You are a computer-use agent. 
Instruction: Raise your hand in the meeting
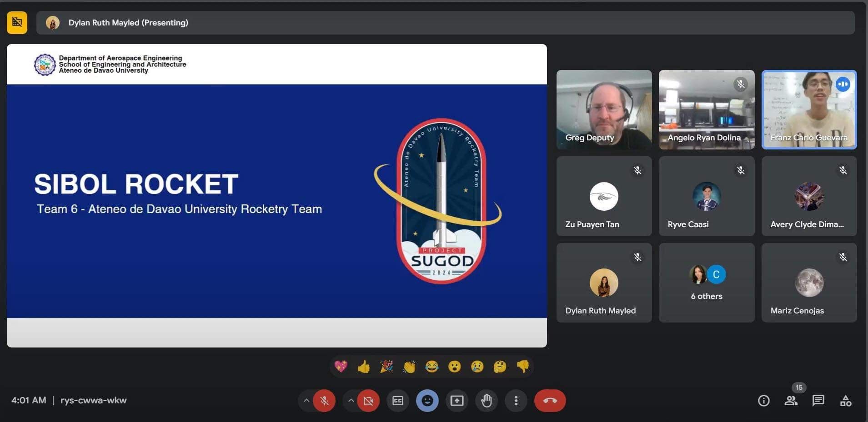tap(487, 401)
